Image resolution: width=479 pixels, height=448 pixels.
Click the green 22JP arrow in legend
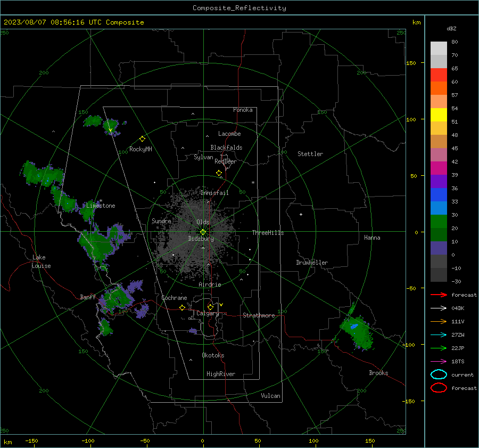pos(439,348)
